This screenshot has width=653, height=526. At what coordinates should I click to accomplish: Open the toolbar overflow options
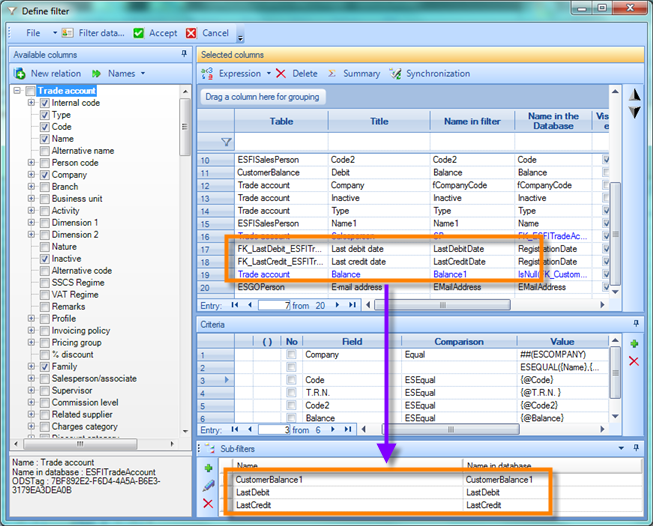click(240, 38)
